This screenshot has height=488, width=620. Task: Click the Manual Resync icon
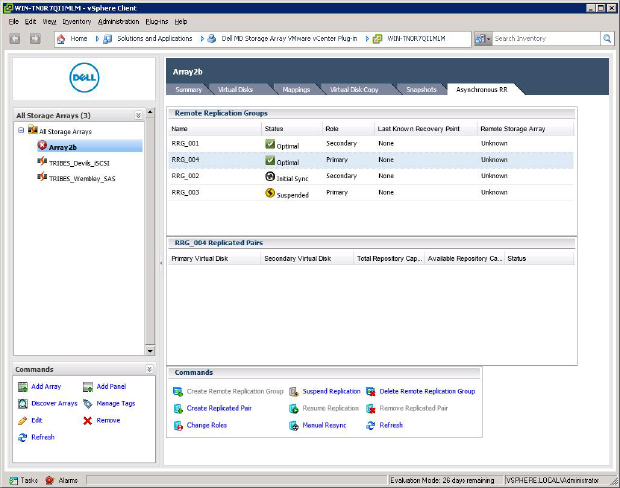[294, 425]
